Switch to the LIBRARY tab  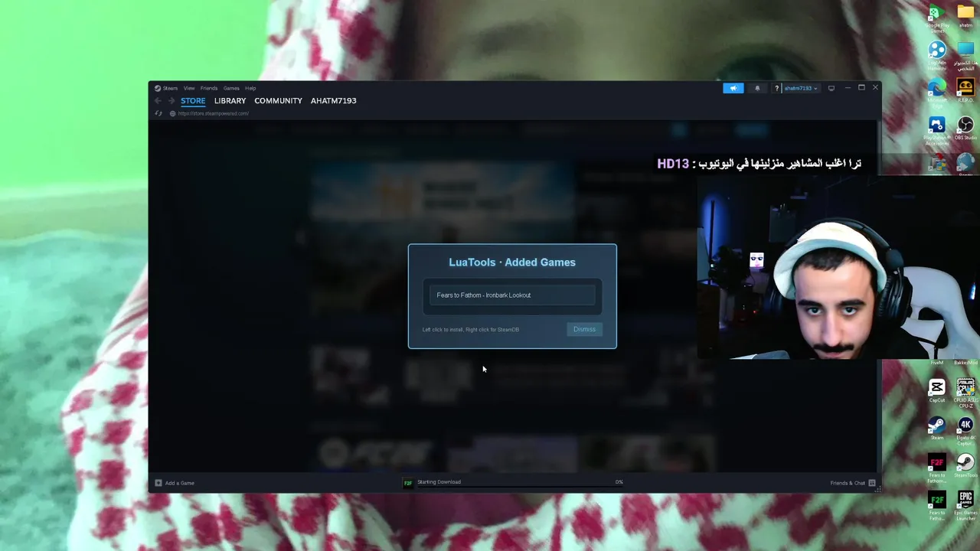230,101
